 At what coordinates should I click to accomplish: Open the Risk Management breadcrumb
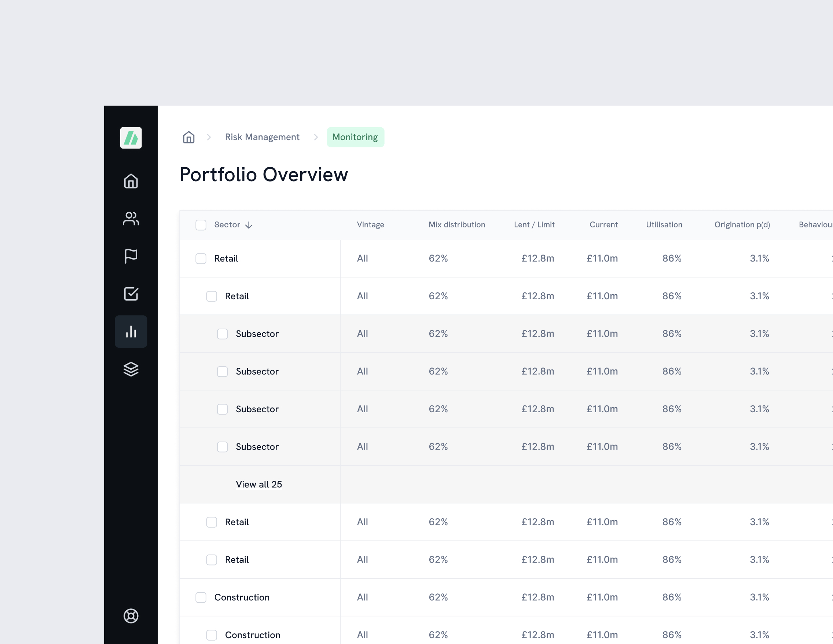tap(262, 137)
